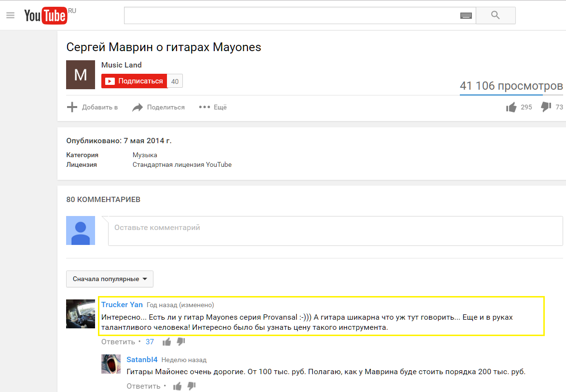Image resolution: width=566 pixels, height=392 pixels.
Task: Click the Оставьте комментарий comment box
Action: 335,231
